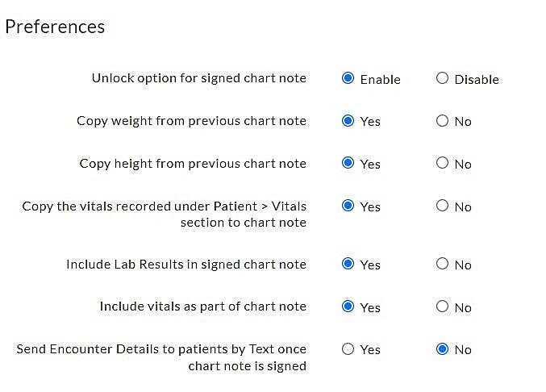Set copy height from previous note to No
The width and height of the screenshot is (546, 392).
[442, 163]
